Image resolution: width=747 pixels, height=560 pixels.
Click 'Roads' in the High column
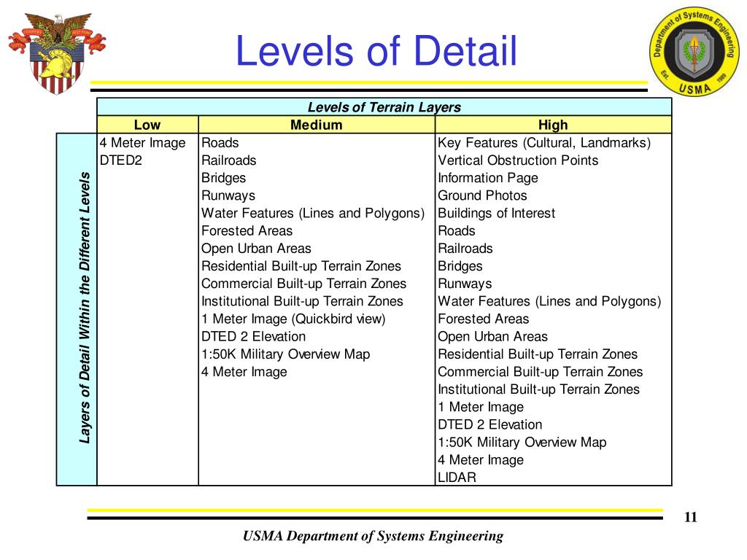click(x=457, y=231)
